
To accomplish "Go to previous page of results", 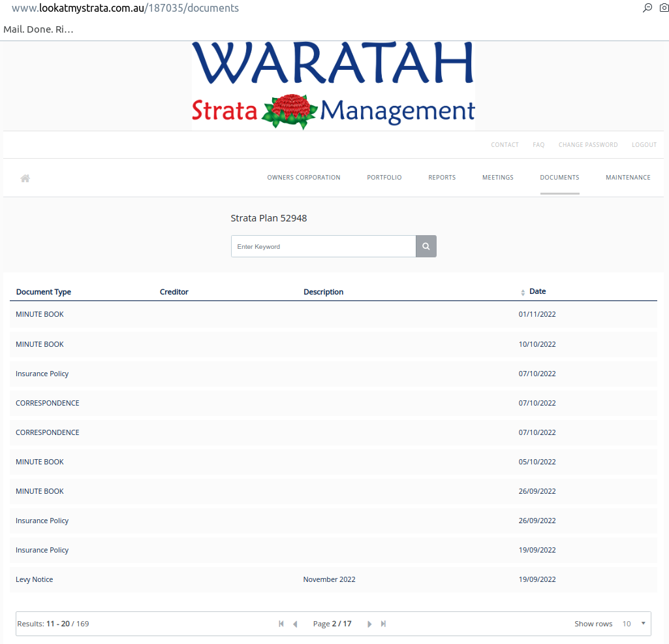I will (295, 624).
